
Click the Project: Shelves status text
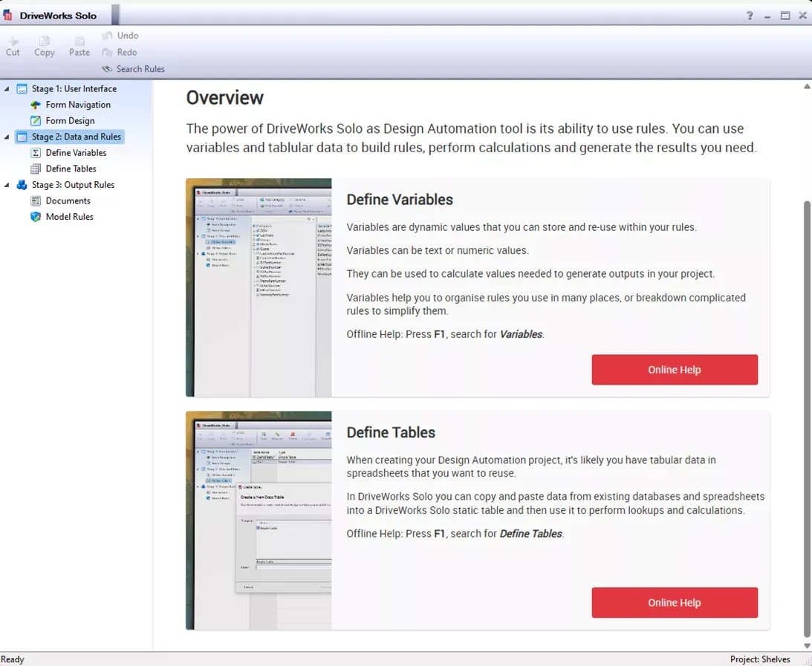coord(760,659)
